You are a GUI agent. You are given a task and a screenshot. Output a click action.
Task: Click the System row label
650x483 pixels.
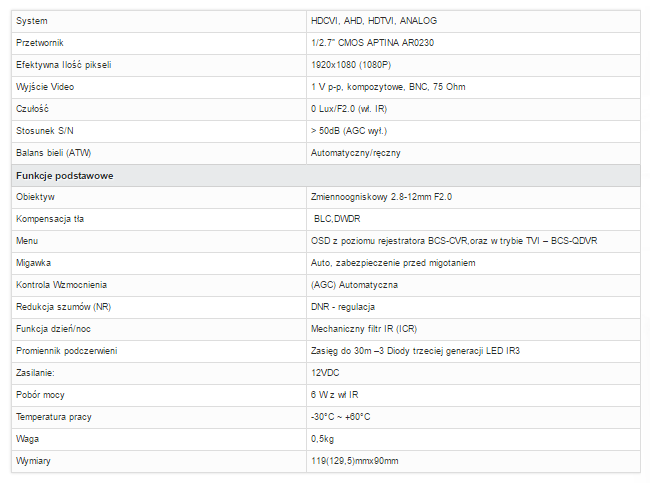pyautogui.click(x=32, y=21)
